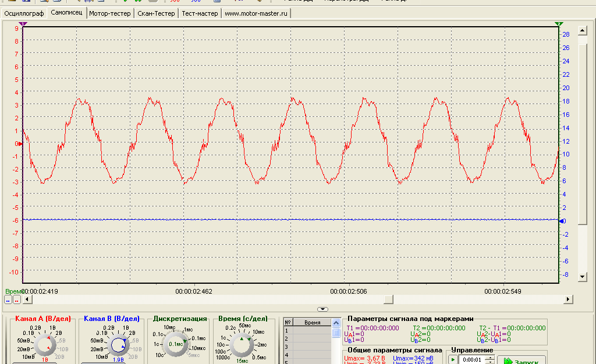The width and height of the screenshot is (596, 364).
Task: Click the Запуск start button
Action: tap(521, 360)
